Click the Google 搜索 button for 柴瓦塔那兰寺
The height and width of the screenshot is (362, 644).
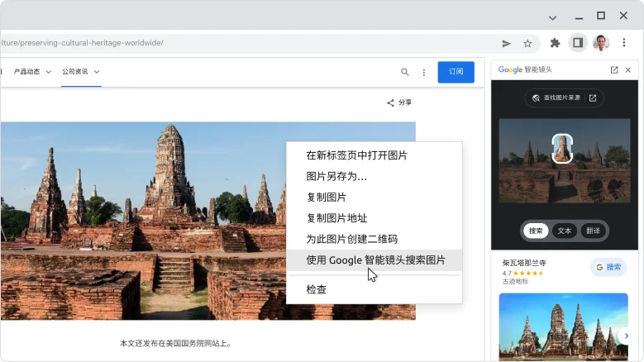[x=608, y=267]
